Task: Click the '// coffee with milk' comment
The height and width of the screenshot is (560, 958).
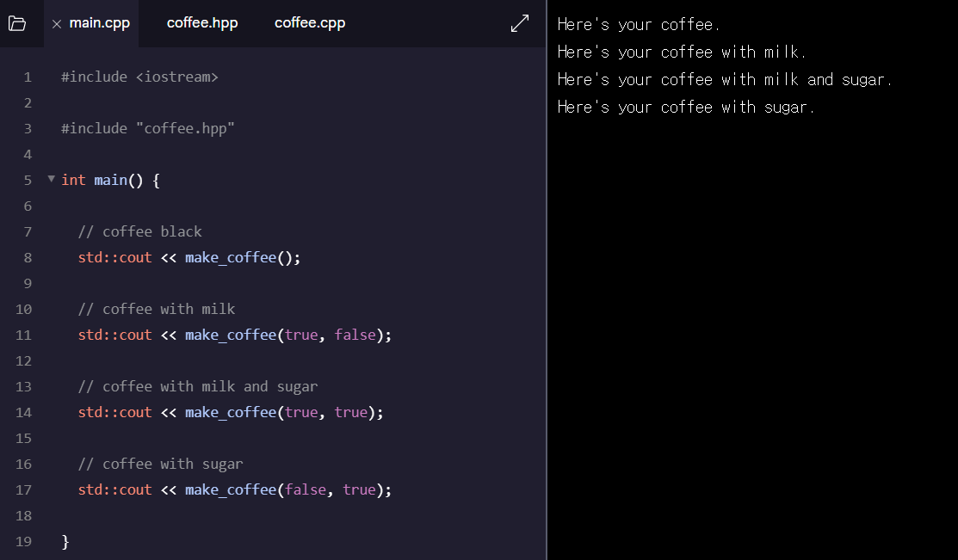Action: pyautogui.click(x=157, y=309)
